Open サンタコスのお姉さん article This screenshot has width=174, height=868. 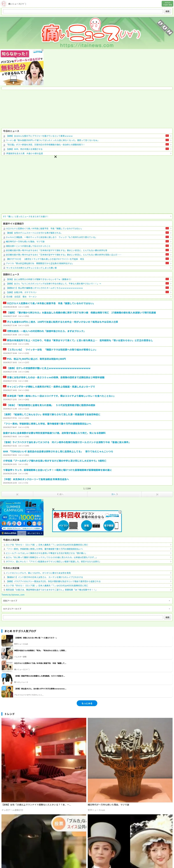tap(31, 268)
